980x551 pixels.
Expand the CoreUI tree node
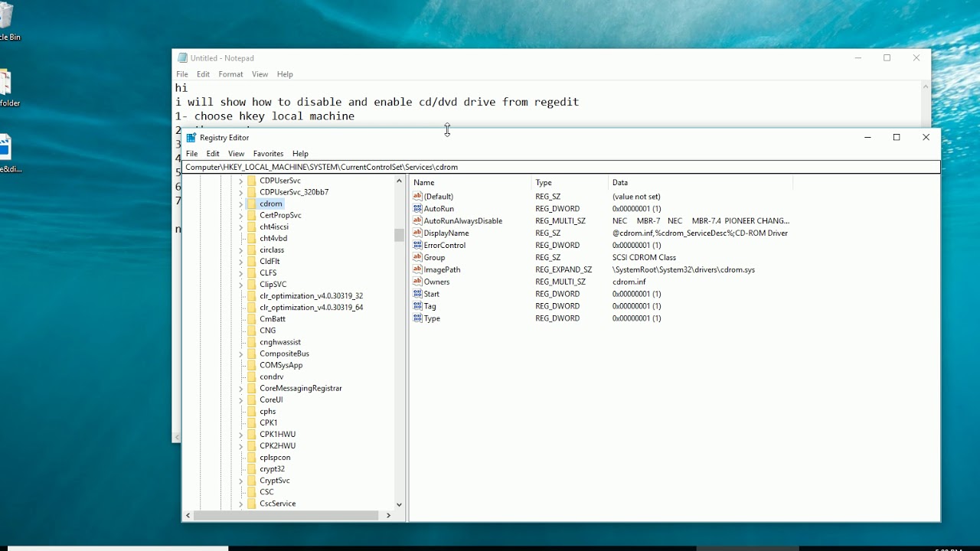click(240, 400)
